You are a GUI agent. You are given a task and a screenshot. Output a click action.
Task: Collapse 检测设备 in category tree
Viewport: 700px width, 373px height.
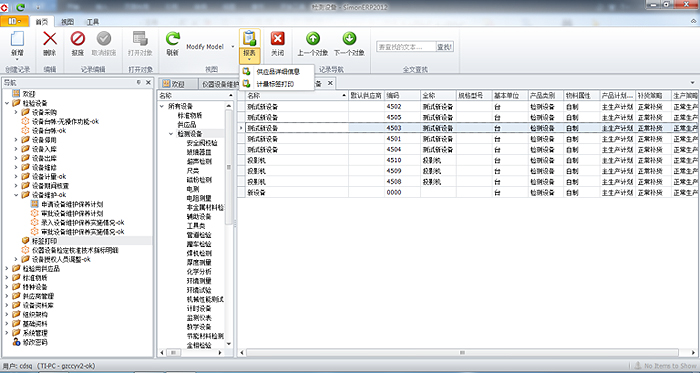point(171,134)
